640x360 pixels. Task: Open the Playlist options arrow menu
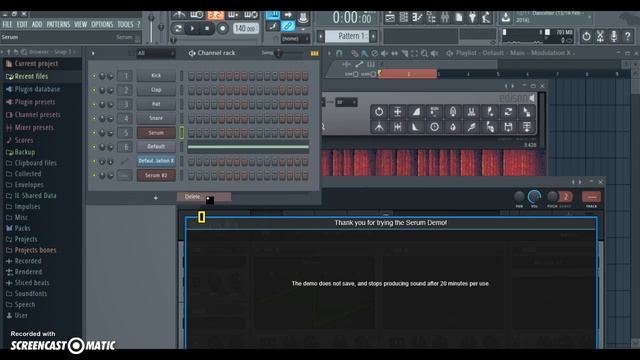coord(329,53)
